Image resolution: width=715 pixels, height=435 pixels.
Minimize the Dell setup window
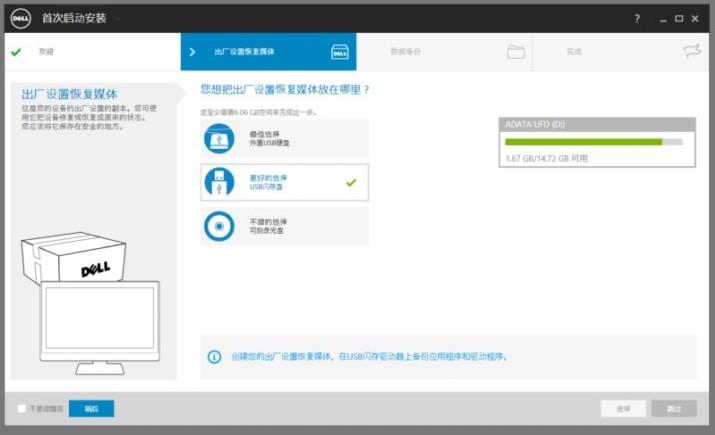click(663, 19)
